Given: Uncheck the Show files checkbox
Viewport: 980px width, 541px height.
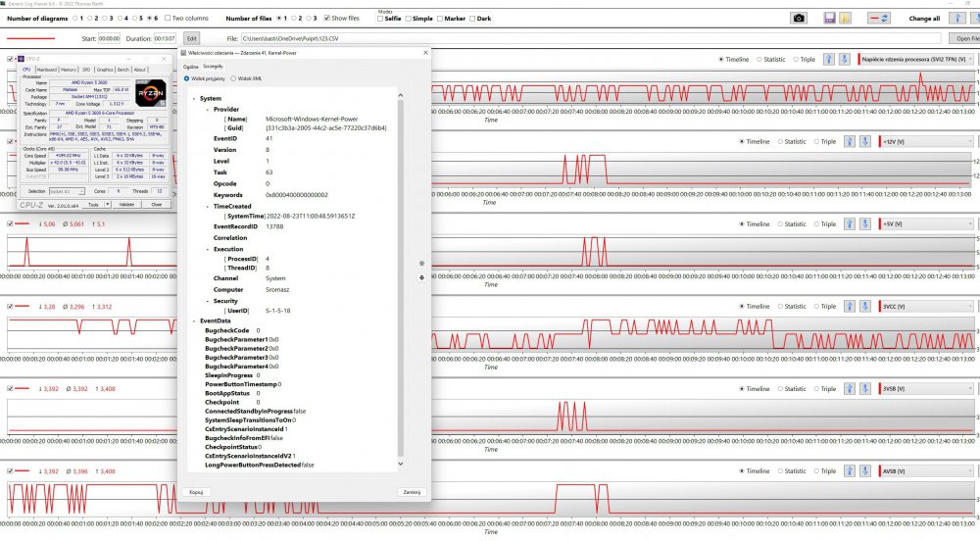Looking at the screenshot, I should point(325,18).
